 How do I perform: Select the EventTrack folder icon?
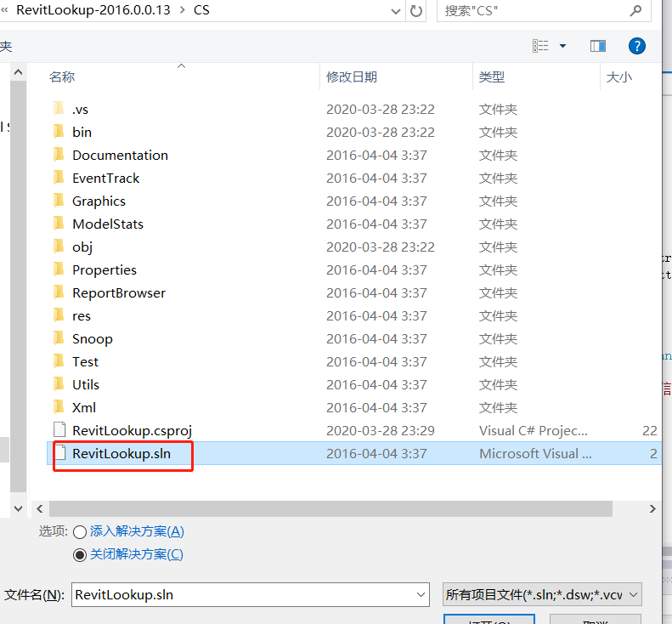pyautogui.click(x=59, y=177)
